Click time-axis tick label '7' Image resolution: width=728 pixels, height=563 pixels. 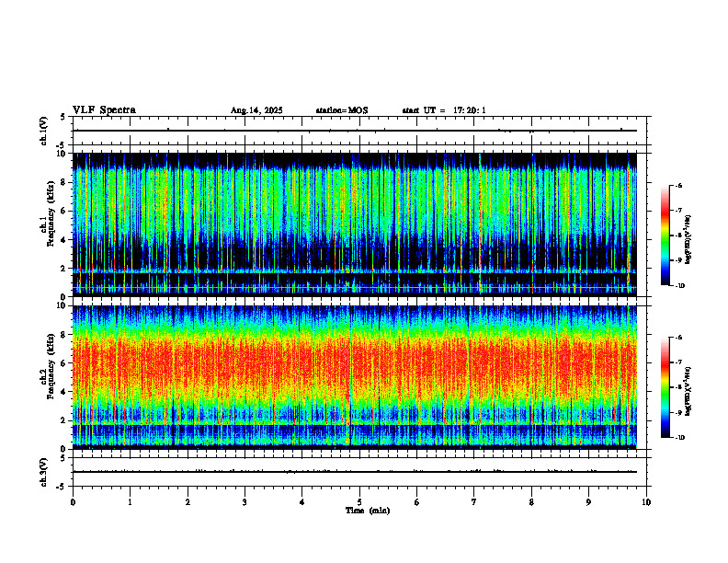click(474, 502)
